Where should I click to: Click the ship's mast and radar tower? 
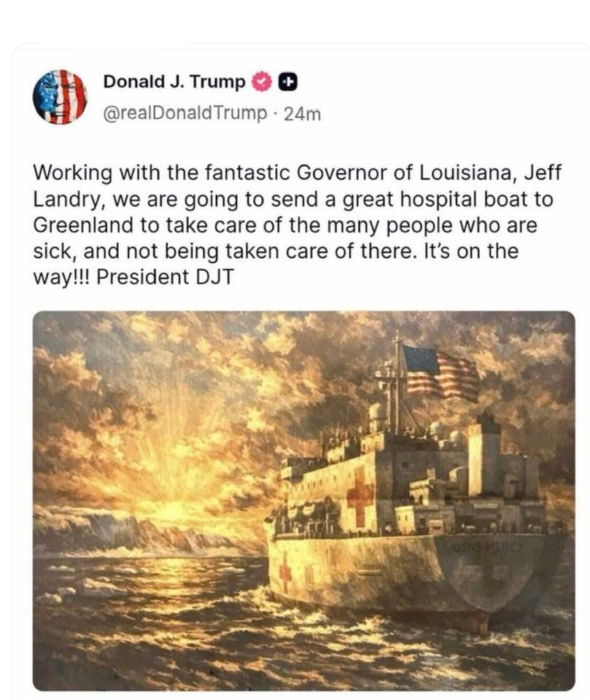(x=396, y=384)
